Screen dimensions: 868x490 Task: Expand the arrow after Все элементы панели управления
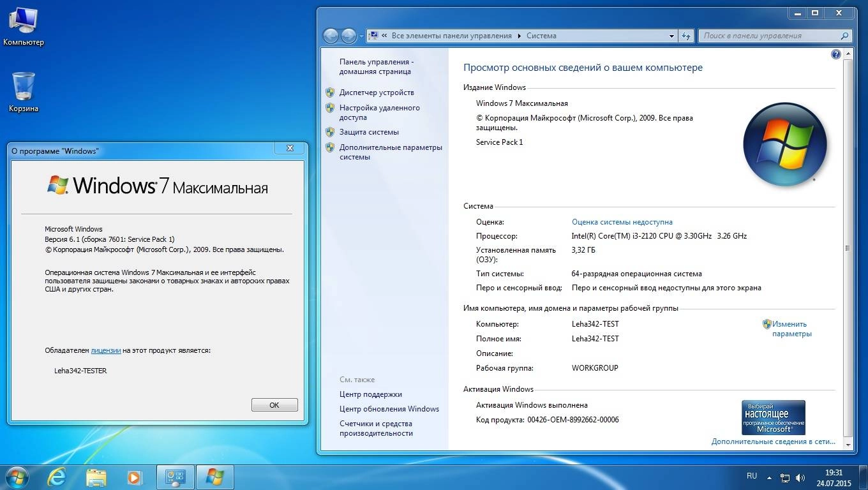(519, 36)
